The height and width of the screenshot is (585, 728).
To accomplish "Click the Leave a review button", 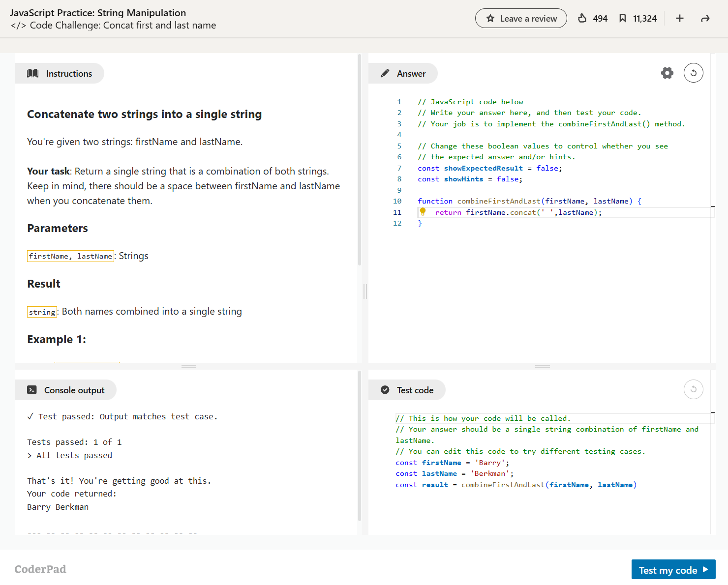I will point(521,18).
